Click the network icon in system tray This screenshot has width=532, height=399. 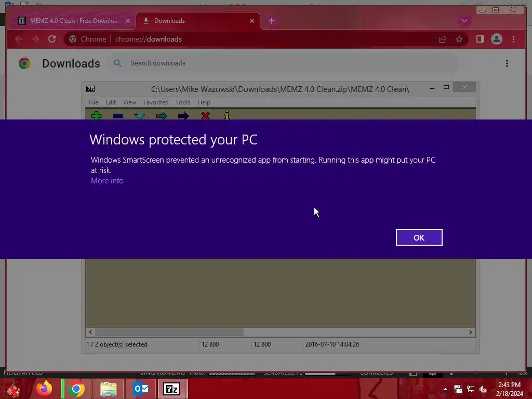click(471, 389)
